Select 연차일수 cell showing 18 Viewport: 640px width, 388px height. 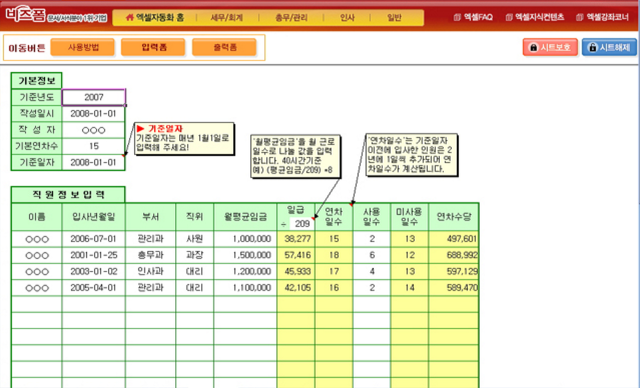pyautogui.click(x=334, y=255)
